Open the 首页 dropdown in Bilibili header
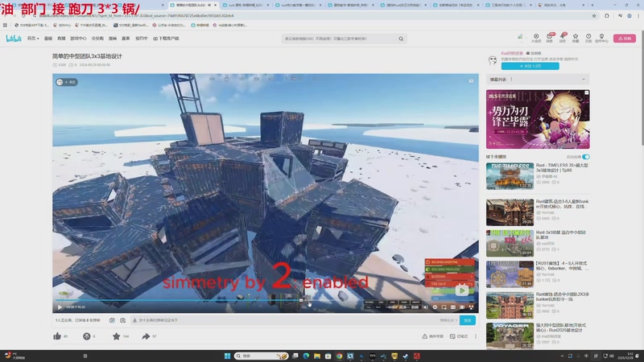Viewport: 644px width, 362px height. [x=33, y=39]
